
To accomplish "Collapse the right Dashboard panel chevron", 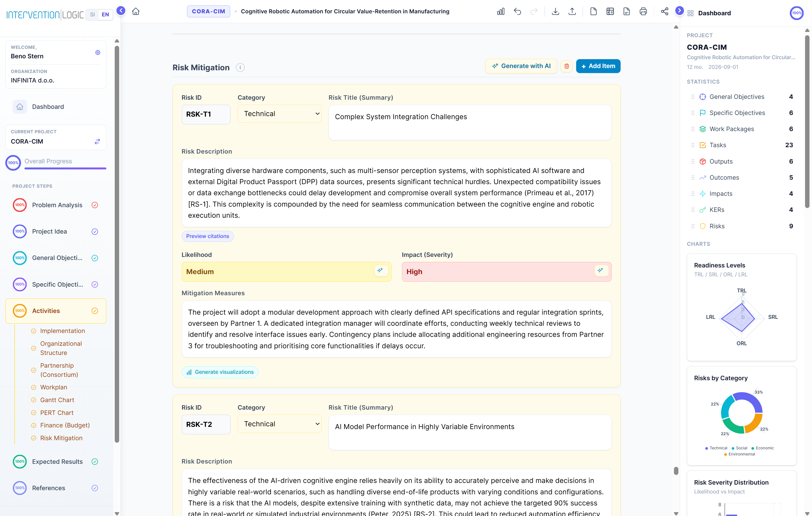I will point(679,11).
